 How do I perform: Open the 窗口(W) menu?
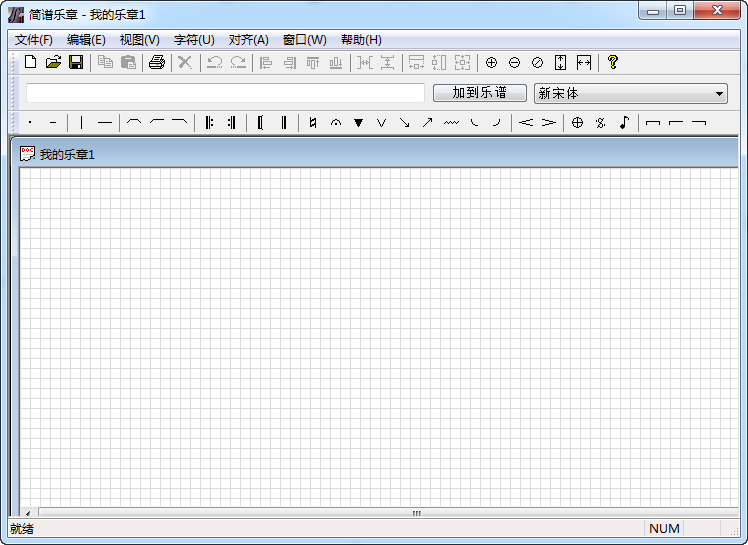[x=305, y=40]
